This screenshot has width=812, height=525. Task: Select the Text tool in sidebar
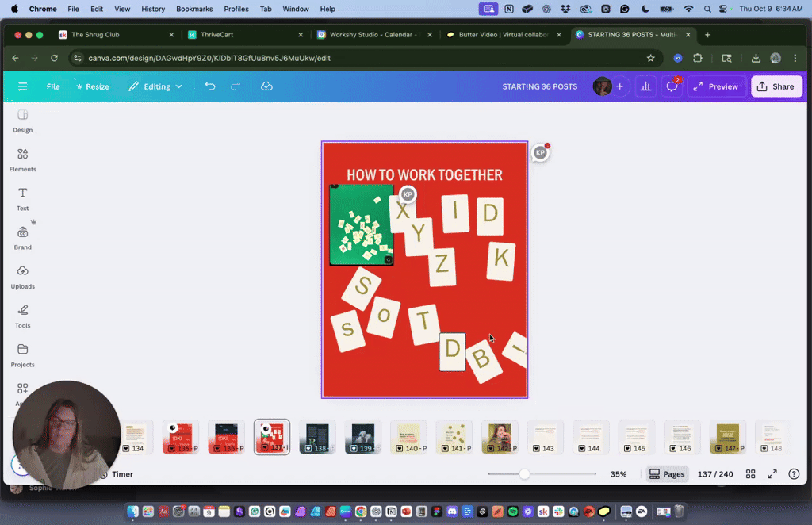(x=22, y=199)
